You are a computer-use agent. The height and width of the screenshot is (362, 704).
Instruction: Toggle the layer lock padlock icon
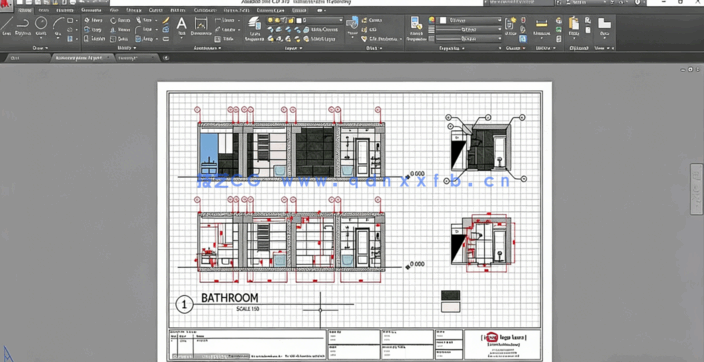tap(292, 20)
